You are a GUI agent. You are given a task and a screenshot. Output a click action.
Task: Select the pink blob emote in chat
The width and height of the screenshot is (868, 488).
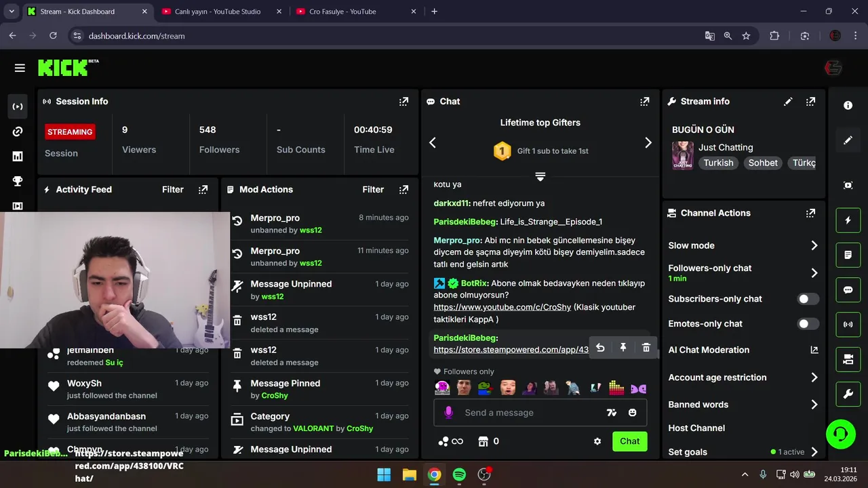point(442,388)
